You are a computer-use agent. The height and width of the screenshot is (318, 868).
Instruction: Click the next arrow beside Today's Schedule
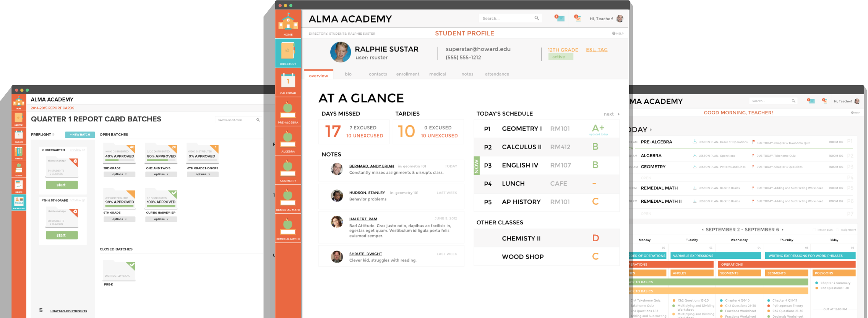(619, 114)
